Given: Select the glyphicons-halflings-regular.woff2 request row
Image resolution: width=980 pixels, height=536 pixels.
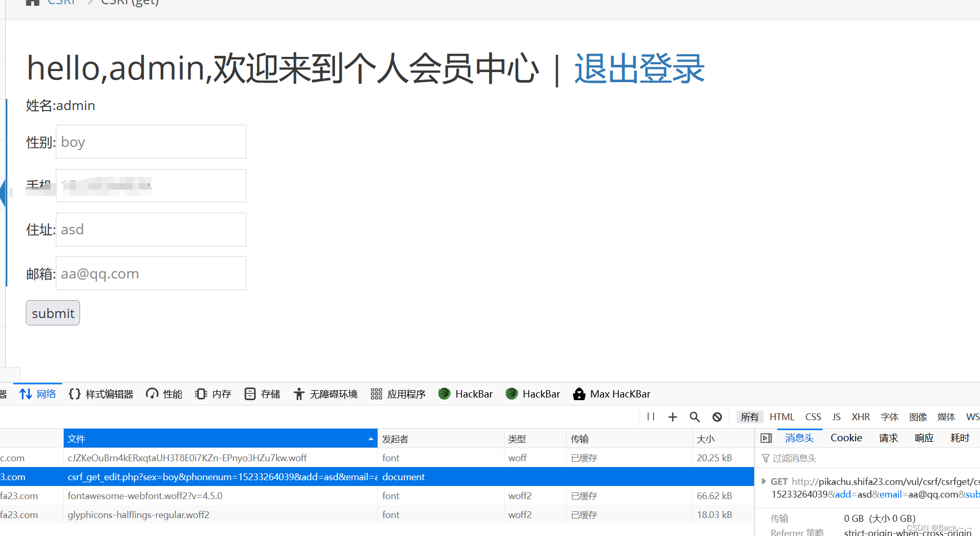Looking at the screenshot, I should point(377,514).
